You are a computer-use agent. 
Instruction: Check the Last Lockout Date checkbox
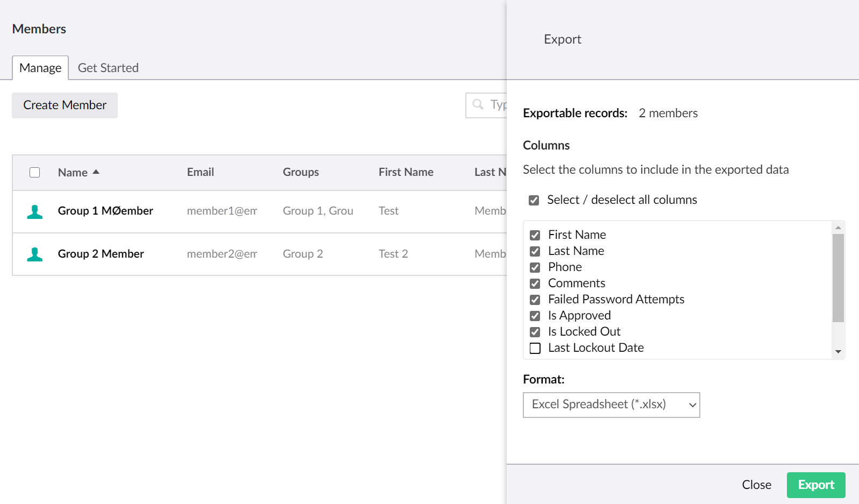coord(535,348)
